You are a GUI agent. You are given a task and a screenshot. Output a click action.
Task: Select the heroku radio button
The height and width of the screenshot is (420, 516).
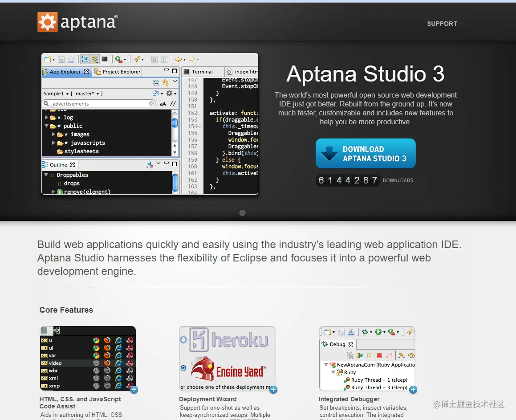[183, 340]
